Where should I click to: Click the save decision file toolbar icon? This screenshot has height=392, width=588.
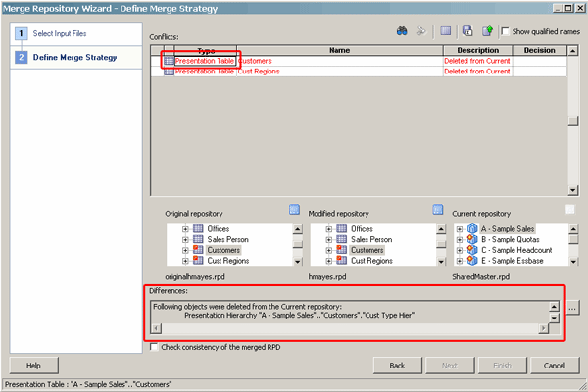point(467,31)
